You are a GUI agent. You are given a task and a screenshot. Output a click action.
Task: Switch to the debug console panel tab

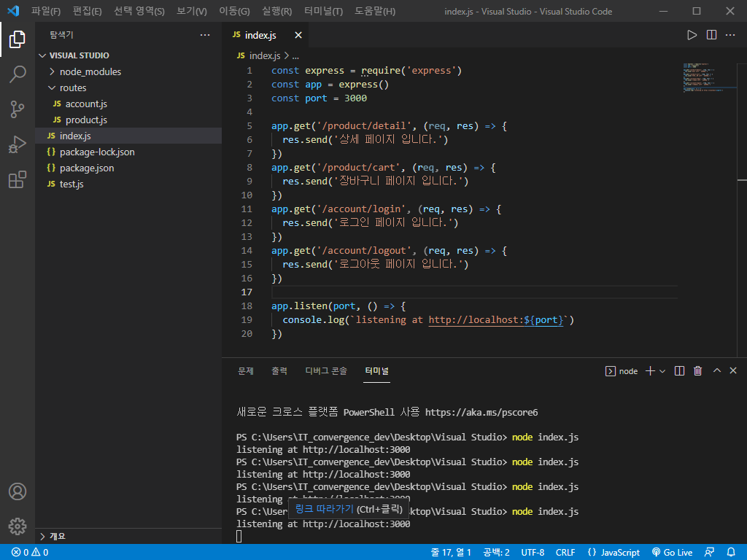pos(326,371)
